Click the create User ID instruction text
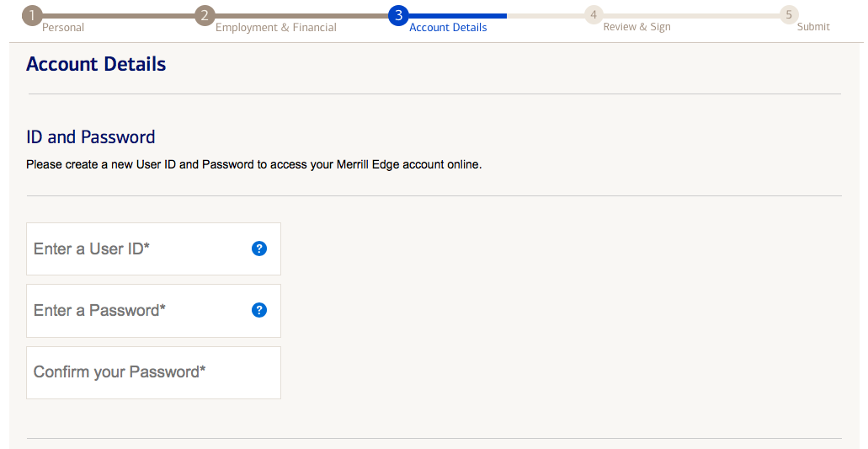868x449 pixels. 253,164
